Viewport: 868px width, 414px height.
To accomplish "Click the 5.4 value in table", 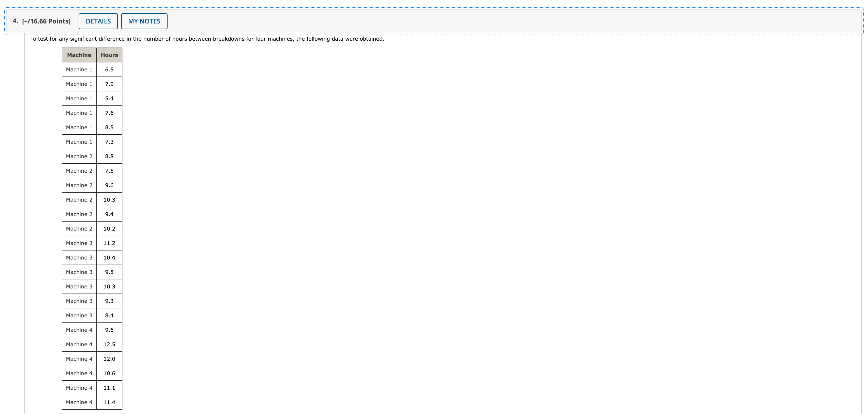I will point(109,98).
